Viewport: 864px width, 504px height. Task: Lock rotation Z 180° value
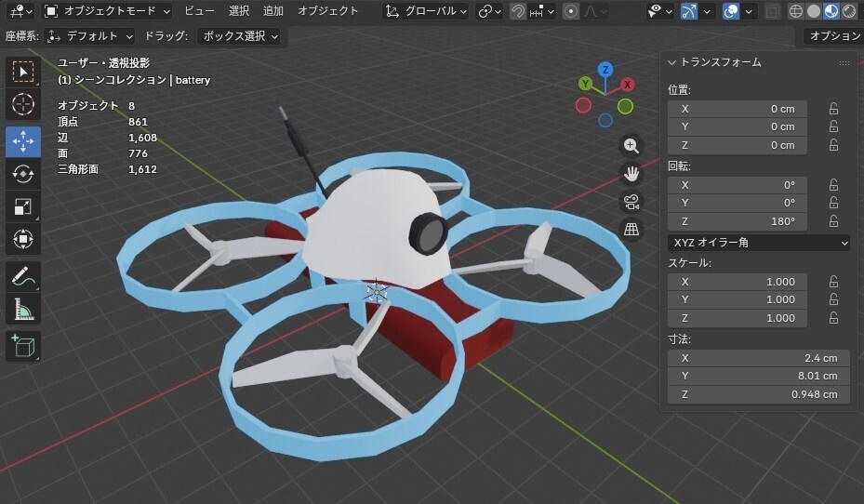pyautogui.click(x=833, y=221)
